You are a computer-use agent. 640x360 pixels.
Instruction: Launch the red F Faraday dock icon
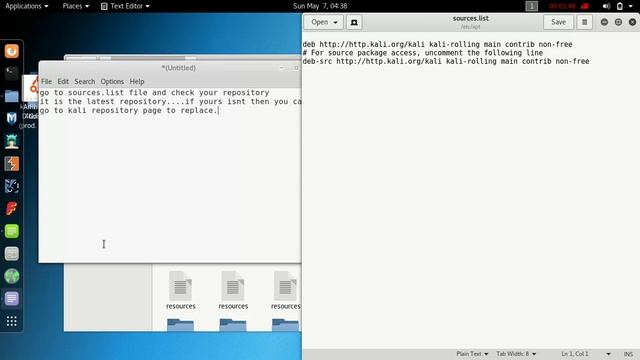click(11, 209)
